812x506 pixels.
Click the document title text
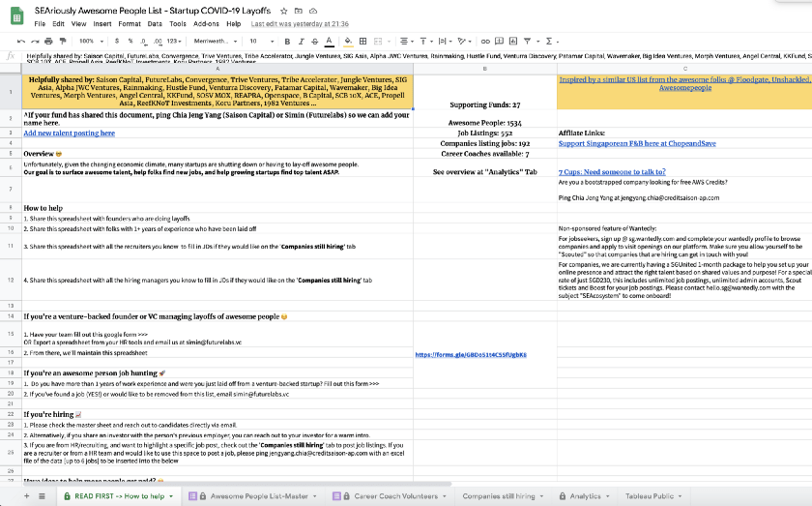[153, 11]
